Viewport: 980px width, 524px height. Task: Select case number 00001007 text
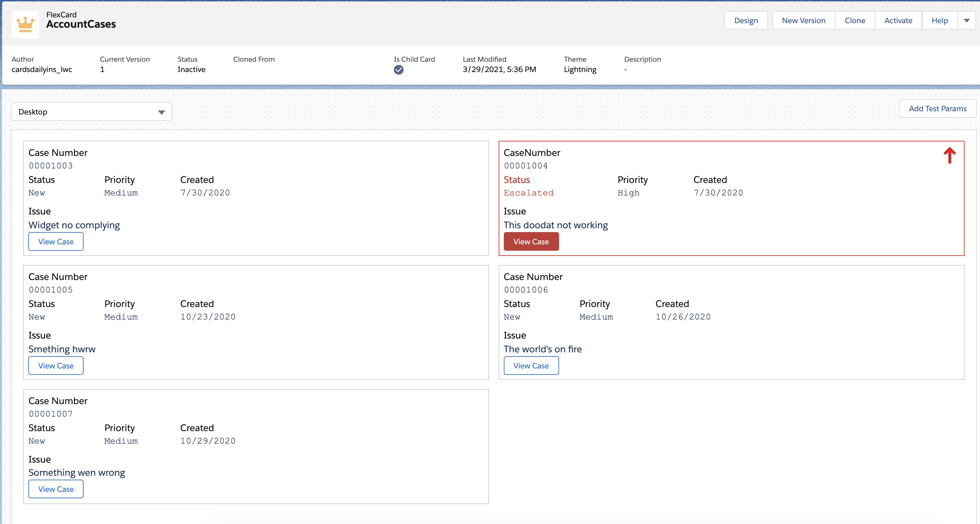pyautogui.click(x=50, y=414)
